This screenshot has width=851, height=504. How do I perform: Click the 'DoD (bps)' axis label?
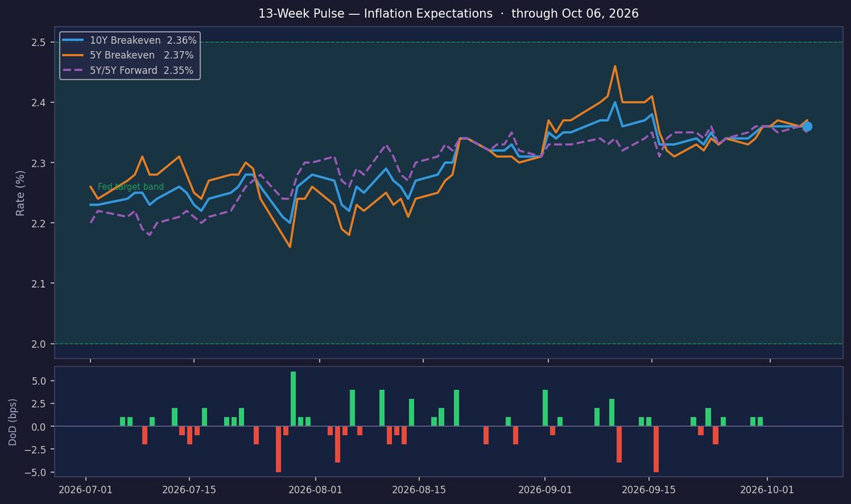coord(13,422)
